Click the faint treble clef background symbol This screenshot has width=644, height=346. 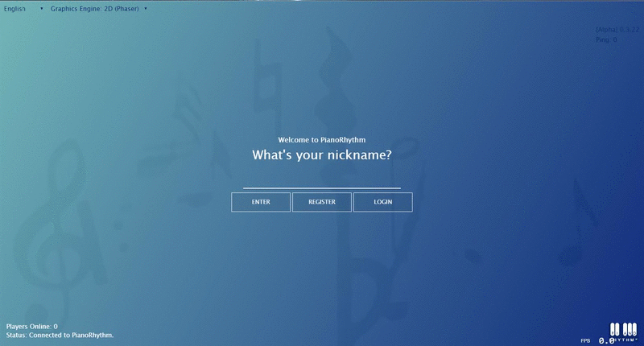click(x=60, y=232)
